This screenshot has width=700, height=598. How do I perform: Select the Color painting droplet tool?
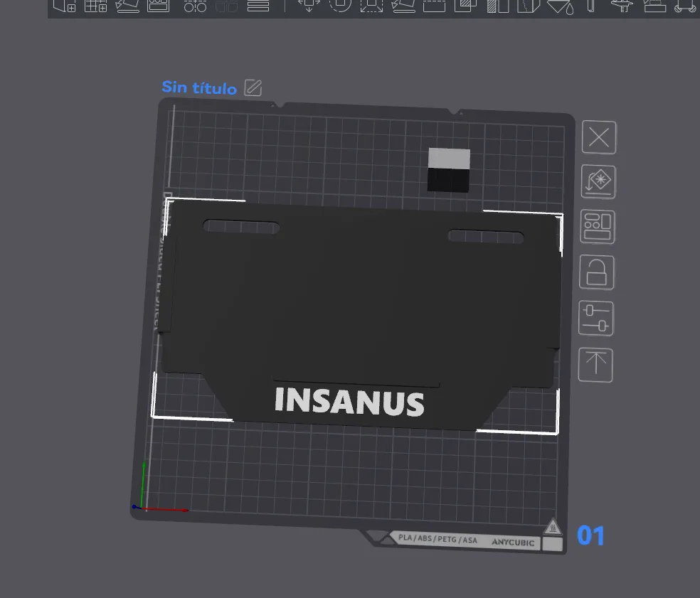pos(561,6)
